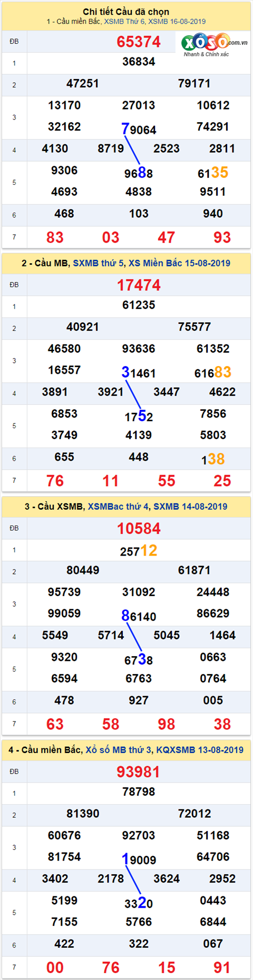Select sixth prize number 940
The image size is (253, 980).
tap(213, 214)
